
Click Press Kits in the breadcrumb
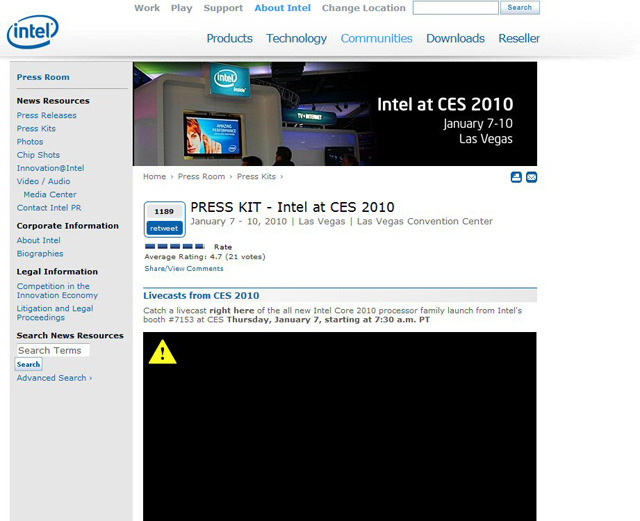tap(256, 176)
